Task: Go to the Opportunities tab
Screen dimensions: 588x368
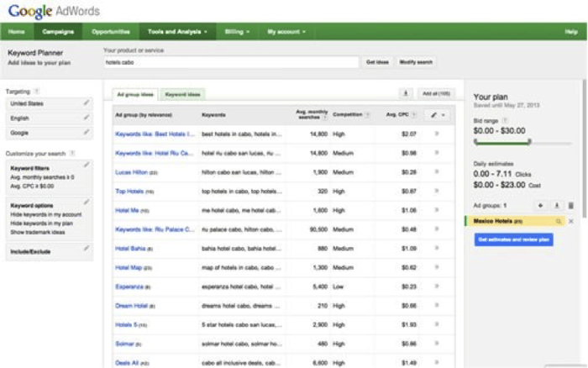Action: point(111,32)
